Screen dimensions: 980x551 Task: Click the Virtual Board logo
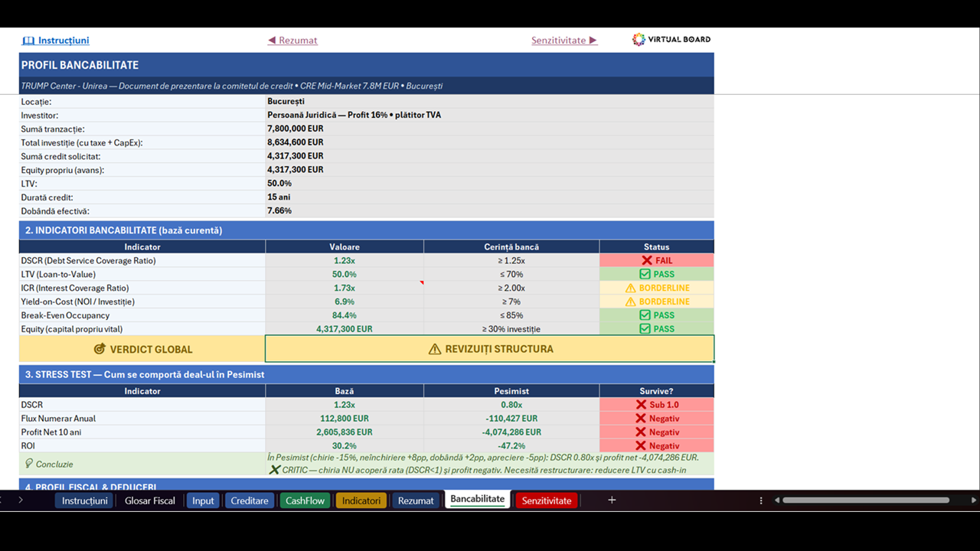click(671, 39)
